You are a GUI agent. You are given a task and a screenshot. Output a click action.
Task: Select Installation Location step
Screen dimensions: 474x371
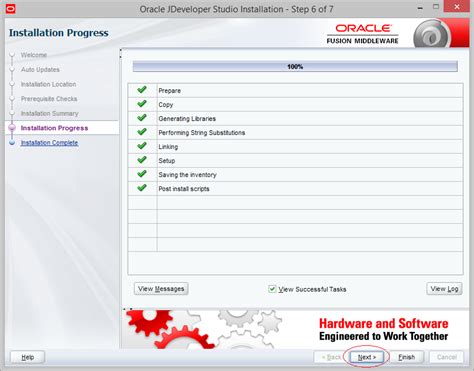(x=48, y=84)
